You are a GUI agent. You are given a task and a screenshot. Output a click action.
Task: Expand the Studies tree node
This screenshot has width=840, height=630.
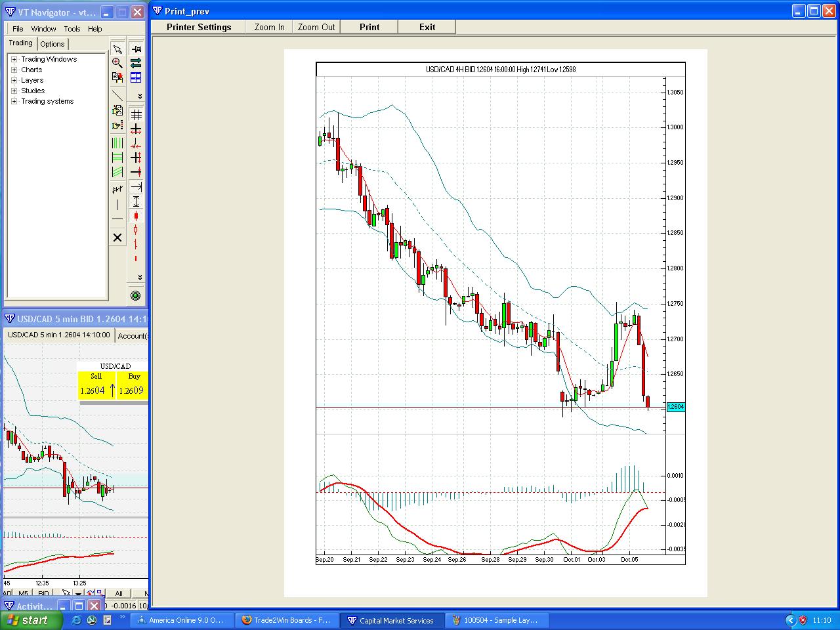tap(14, 91)
